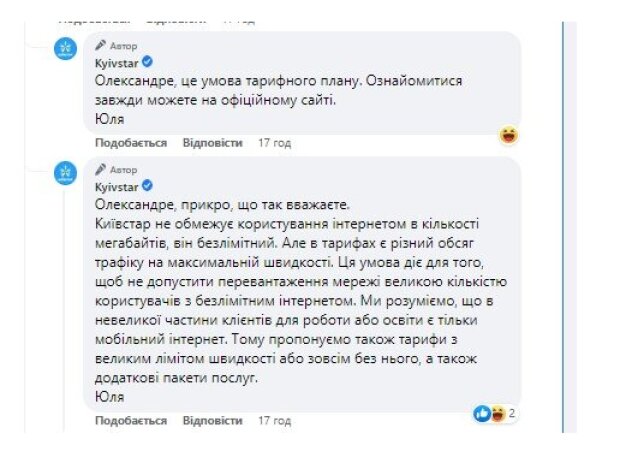Screen dimensions: 620x469
Task: Open 17 год timestamp of first comment
Action: [274, 143]
